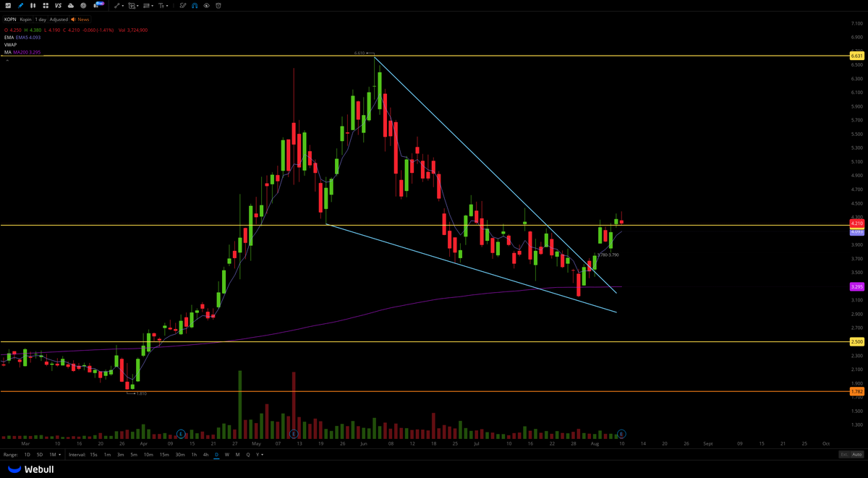
Task: Open the Free-badged toolbar icon
Action: point(98,4)
